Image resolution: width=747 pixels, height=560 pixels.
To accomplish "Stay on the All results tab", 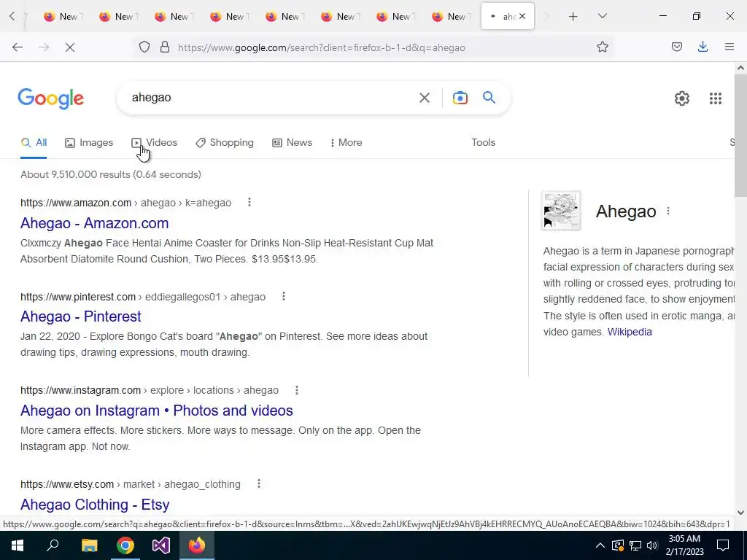I will 34,142.
